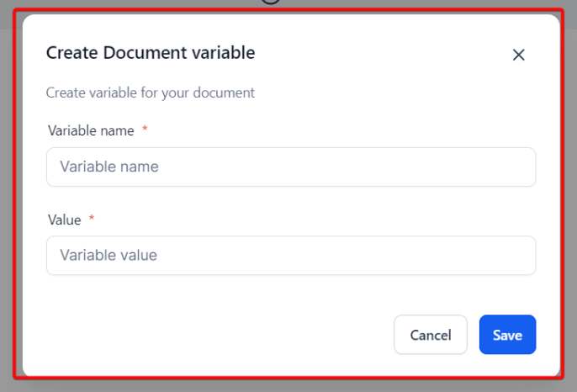The image size is (577, 392).
Task: Click the red asterisk beside Variable name
Action: tap(145, 129)
